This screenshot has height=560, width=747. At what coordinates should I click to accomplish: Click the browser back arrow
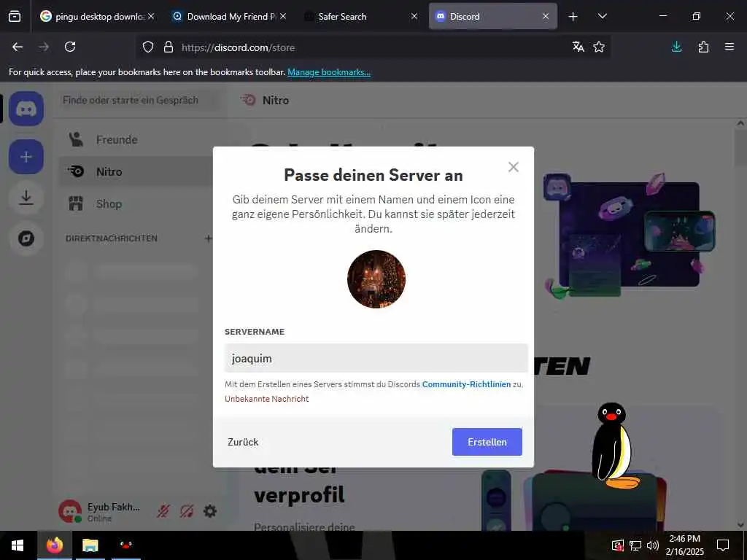pyautogui.click(x=18, y=47)
